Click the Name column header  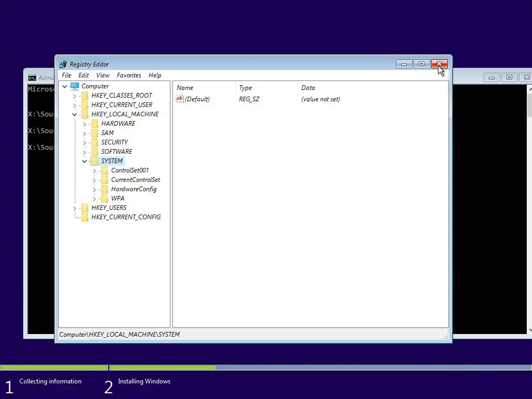point(204,87)
